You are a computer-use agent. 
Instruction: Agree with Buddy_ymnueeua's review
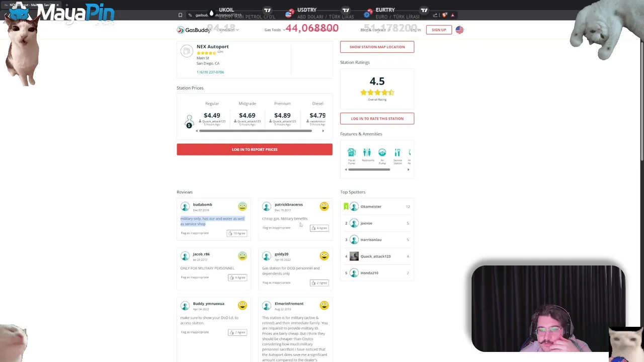[x=237, y=332]
